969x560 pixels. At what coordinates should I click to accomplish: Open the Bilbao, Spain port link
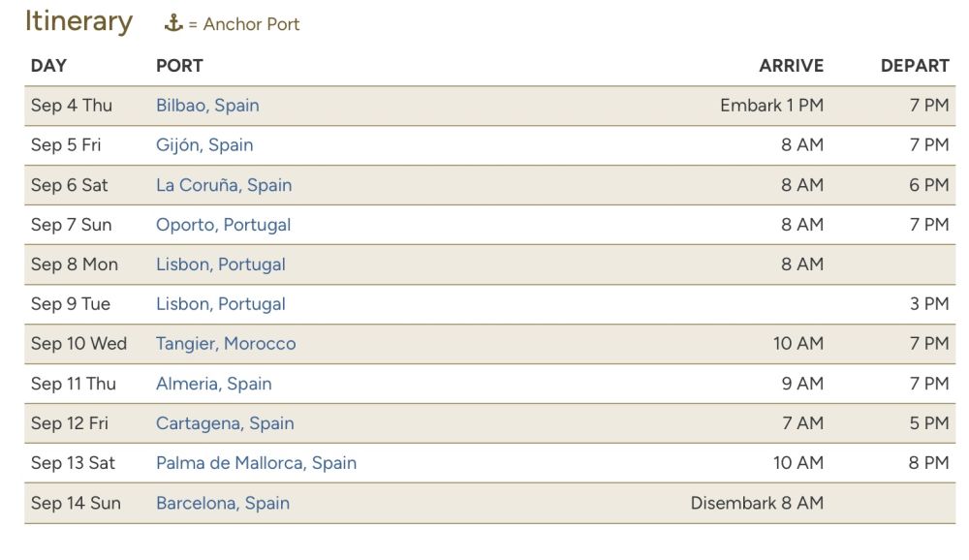(x=207, y=106)
